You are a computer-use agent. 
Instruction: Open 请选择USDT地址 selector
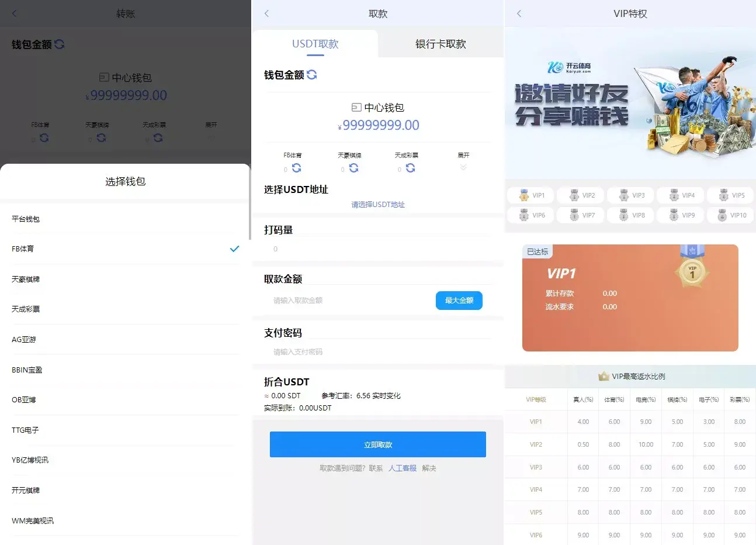[378, 205]
